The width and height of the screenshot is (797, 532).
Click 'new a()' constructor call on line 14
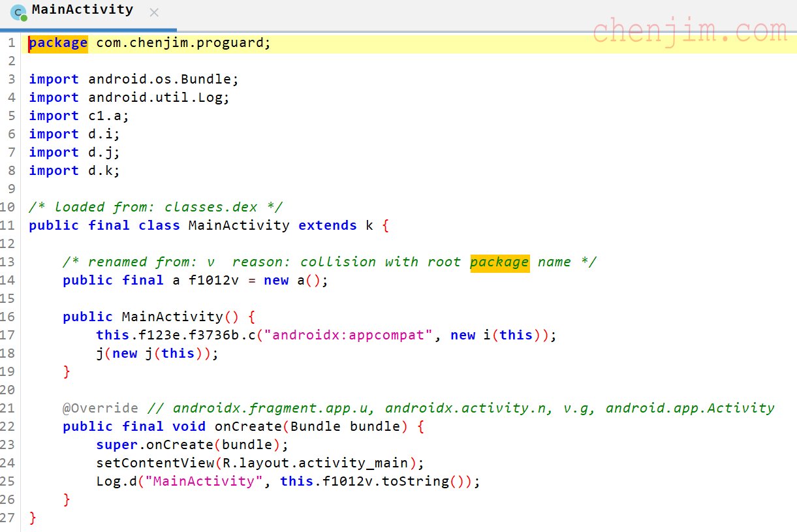294,281
